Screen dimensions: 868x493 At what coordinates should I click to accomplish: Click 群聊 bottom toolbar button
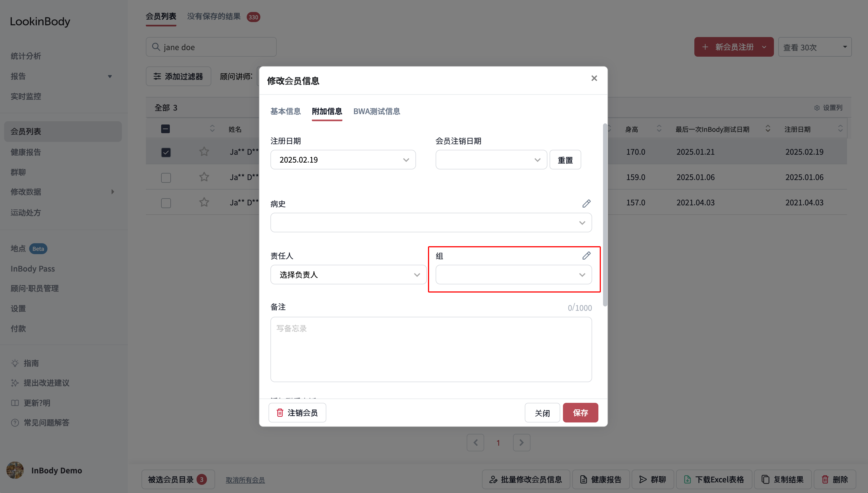[653, 479]
